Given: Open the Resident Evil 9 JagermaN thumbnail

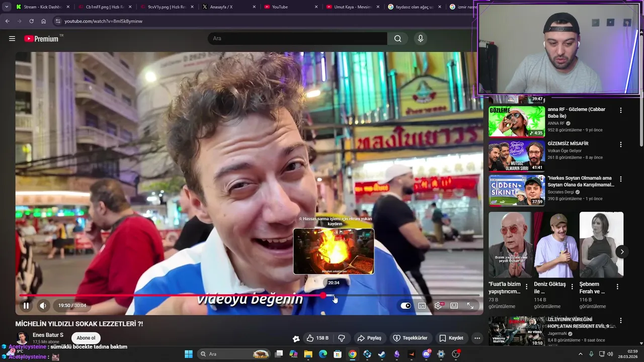Looking at the screenshot, I should coord(517,331).
